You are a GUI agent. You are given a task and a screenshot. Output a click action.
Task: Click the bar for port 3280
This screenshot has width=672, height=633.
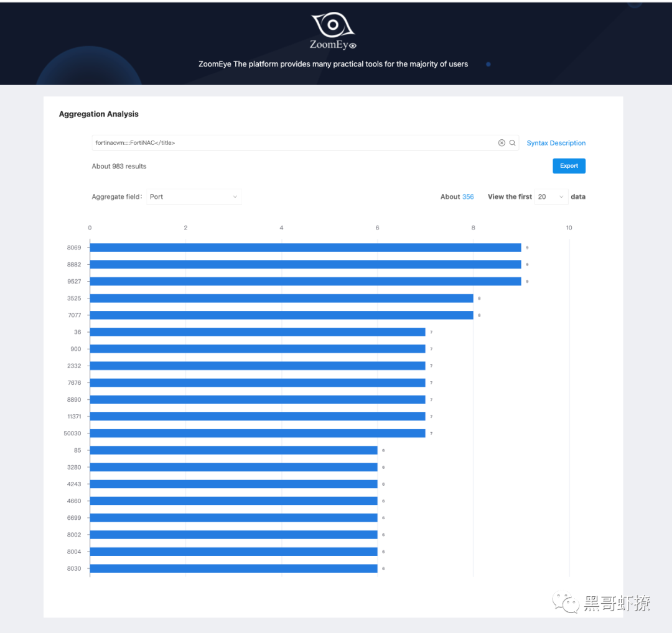[233, 467]
